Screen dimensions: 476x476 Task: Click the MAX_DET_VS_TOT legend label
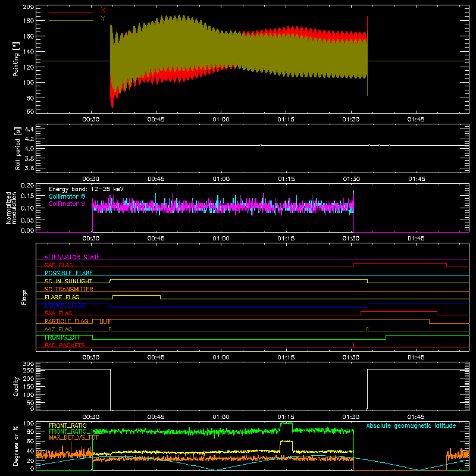point(74,437)
